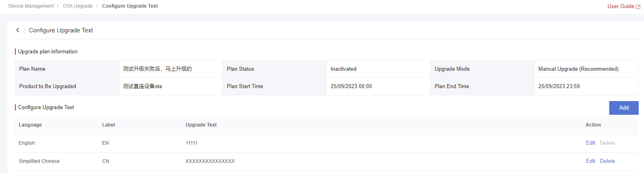Edit the Simplified Chinese upgrade text
644x173 pixels.
[x=591, y=161]
